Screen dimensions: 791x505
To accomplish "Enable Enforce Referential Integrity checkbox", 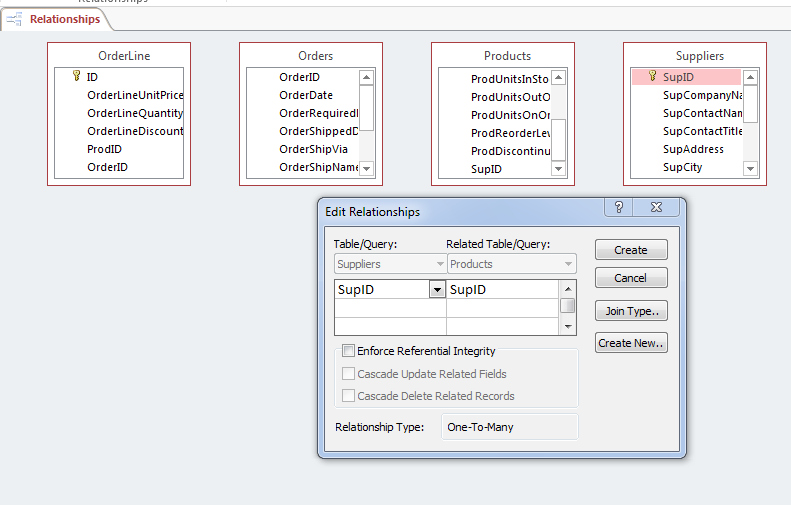I will point(348,351).
